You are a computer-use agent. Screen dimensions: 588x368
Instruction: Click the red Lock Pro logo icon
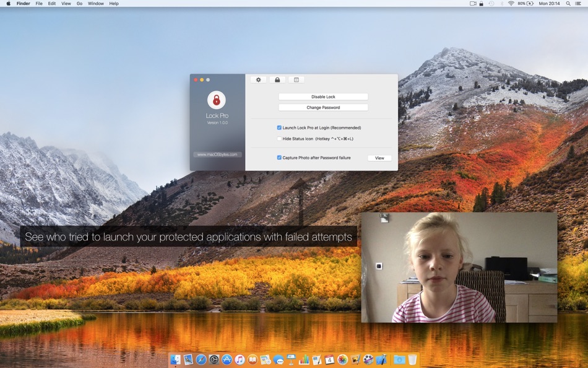(217, 100)
